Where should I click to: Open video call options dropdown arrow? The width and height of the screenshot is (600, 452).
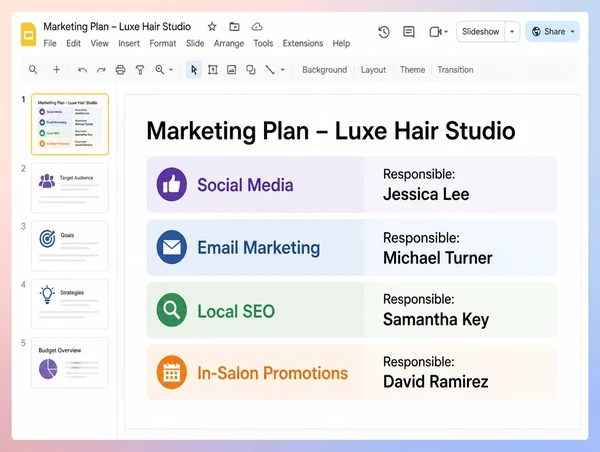pyautogui.click(x=446, y=32)
